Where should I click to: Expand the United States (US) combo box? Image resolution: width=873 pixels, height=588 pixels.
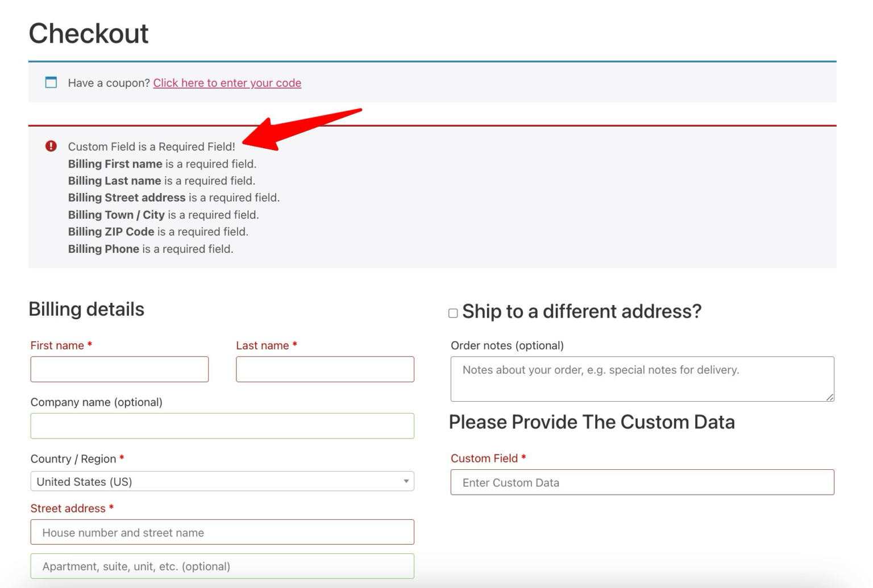(x=222, y=481)
